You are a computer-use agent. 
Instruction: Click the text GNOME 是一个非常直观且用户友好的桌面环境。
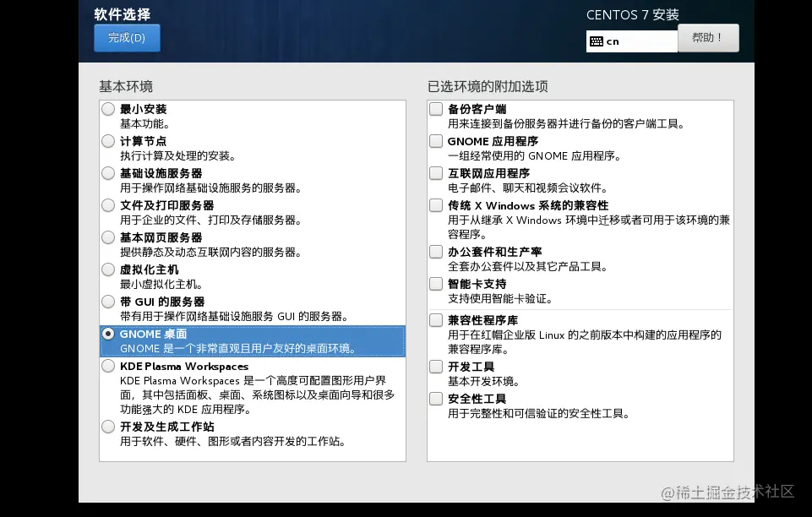pos(239,349)
